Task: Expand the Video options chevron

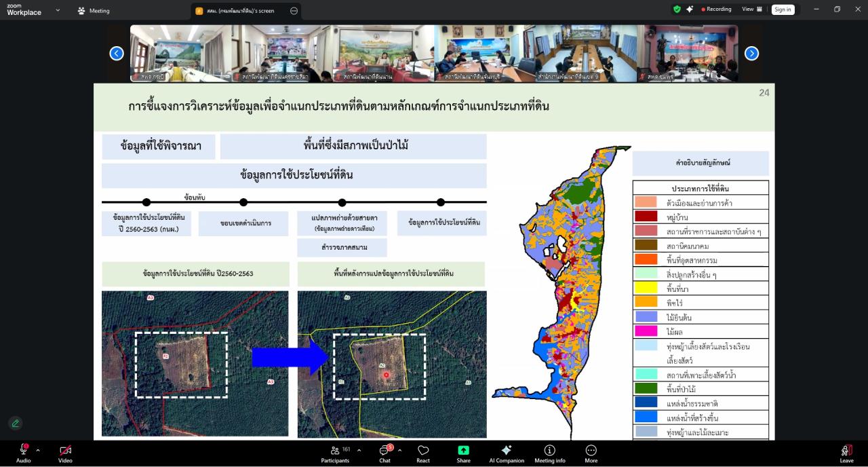Action: click(x=79, y=449)
